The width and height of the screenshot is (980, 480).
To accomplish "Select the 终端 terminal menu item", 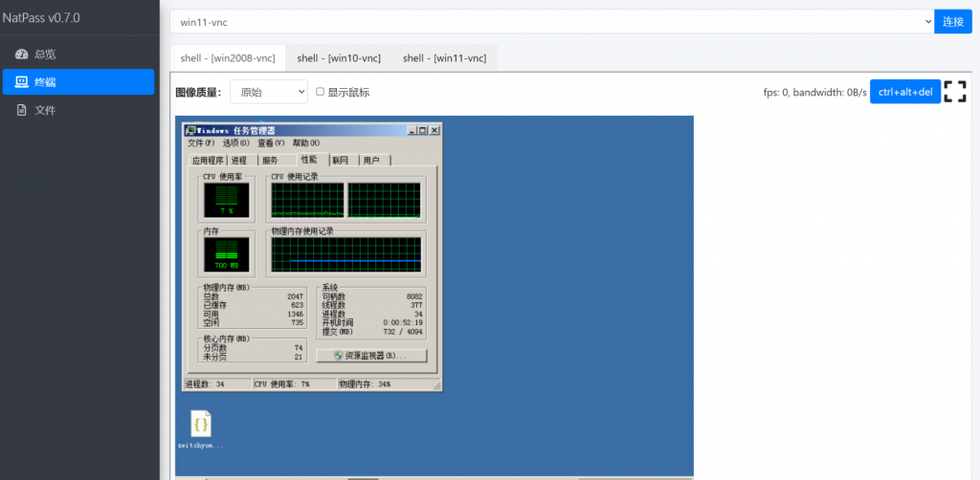I will coord(78,82).
